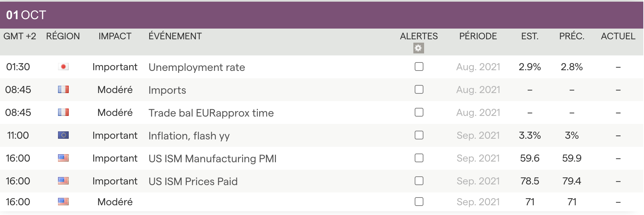The height and width of the screenshot is (215, 644).
Task: Click the ÉVÉNEMENT column header
Action: coord(175,36)
